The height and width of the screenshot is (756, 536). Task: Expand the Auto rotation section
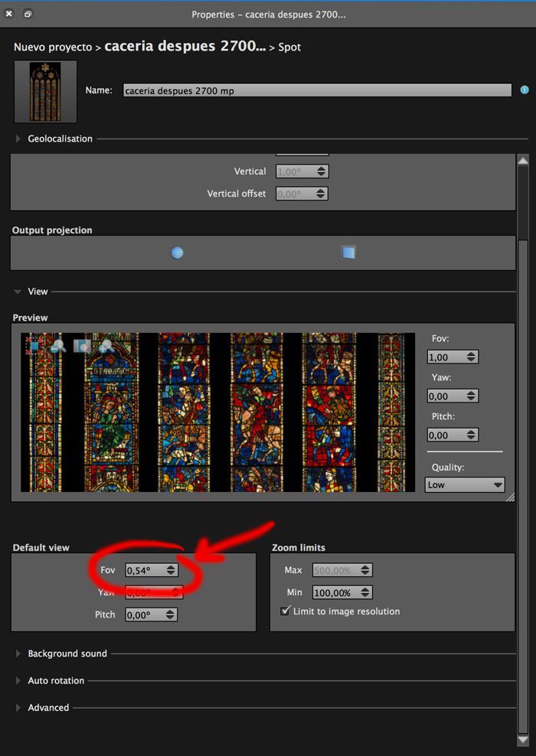tap(18, 680)
